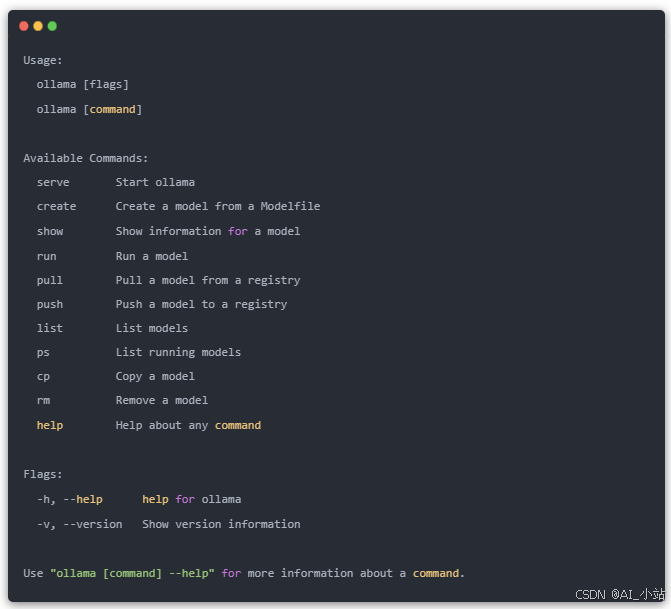
Task: Click the 'rm' command name
Action: (43, 401)
